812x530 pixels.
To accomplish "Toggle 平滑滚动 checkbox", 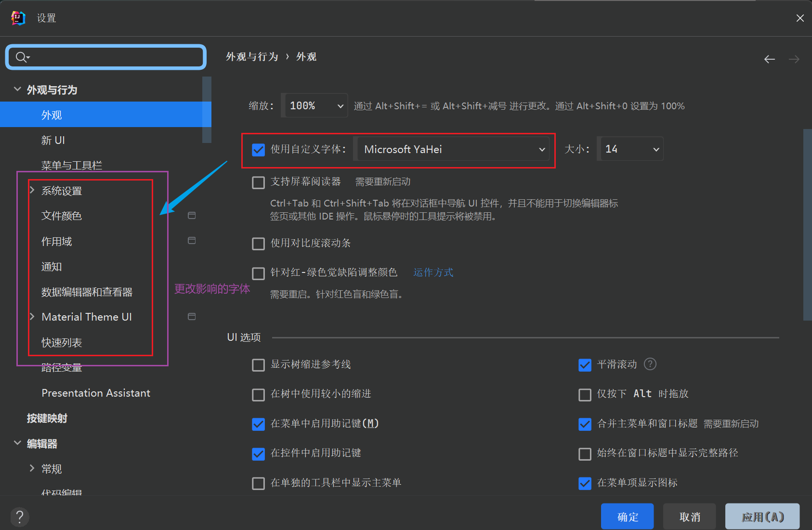I will click(x=585, y=365).
